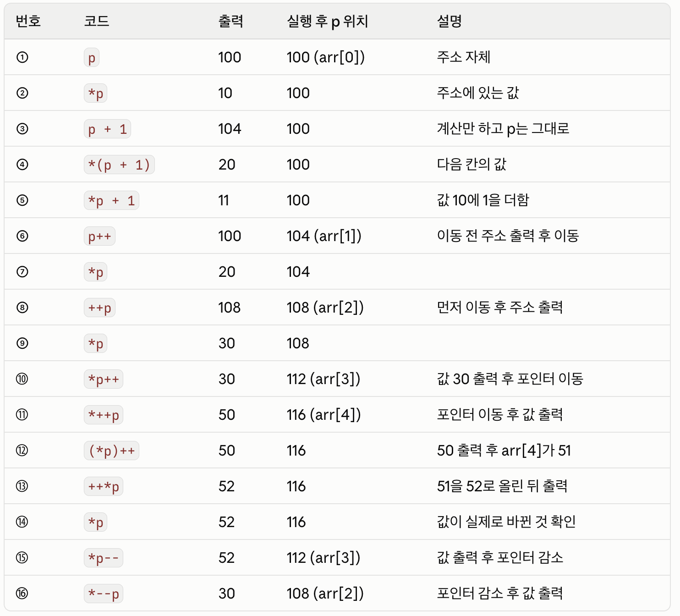Click the '++p' code snippet
Screen dimensions: 680x616
[x=99, y=308]
